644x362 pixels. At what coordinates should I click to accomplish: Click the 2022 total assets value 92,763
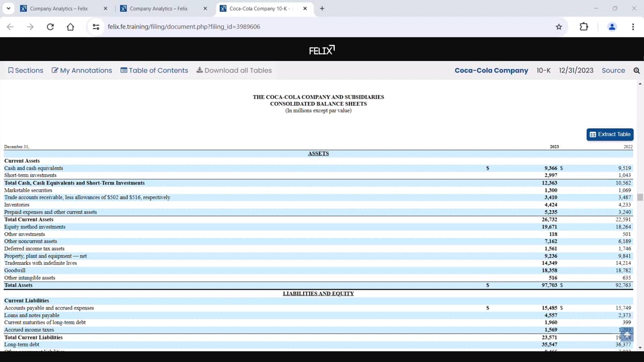pyautogui.click(x=624, y=285)
